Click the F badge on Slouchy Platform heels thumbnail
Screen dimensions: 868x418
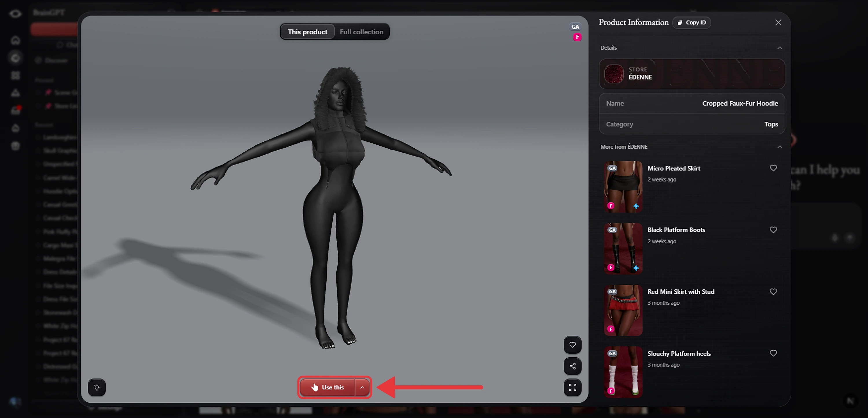click(x=611, y=391)
